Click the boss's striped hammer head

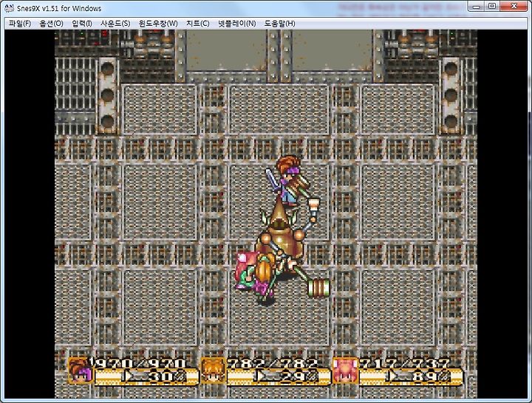318,288
